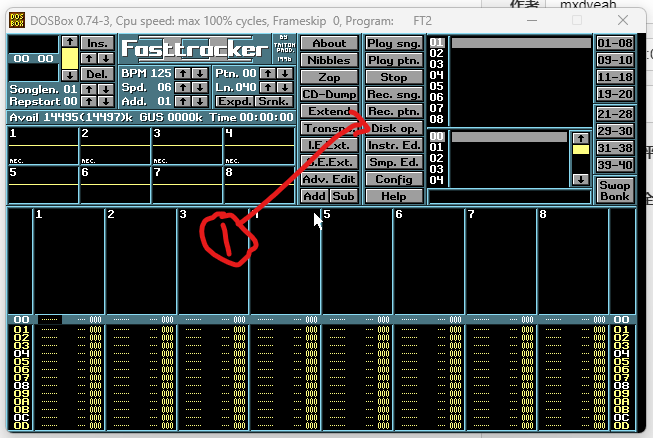Open the Help screen

tap(394, 196)
